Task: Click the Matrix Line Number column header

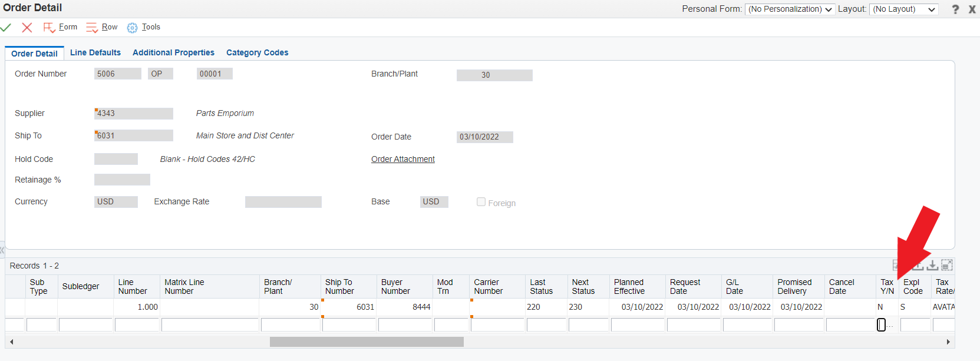Action: (x=210, y=287)
